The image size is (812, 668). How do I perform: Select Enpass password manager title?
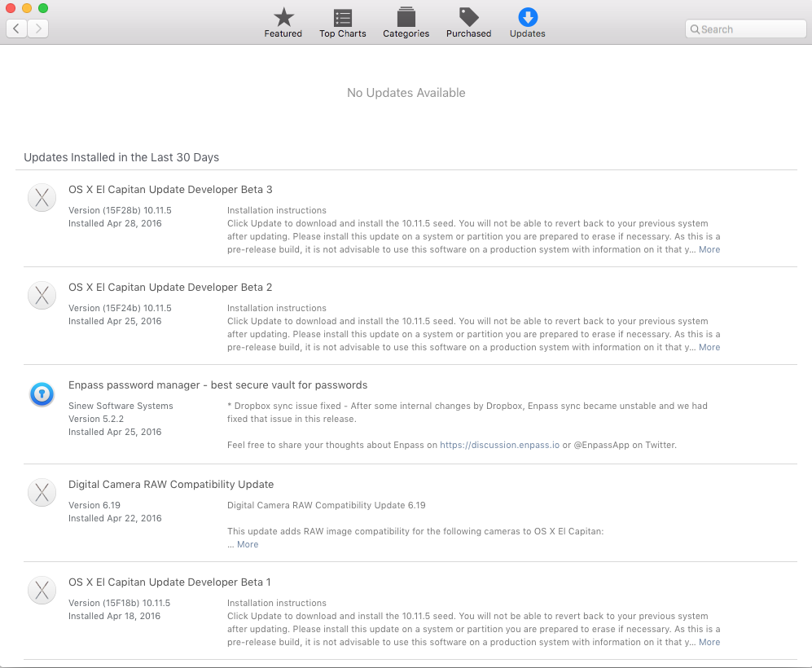[218, 386]
